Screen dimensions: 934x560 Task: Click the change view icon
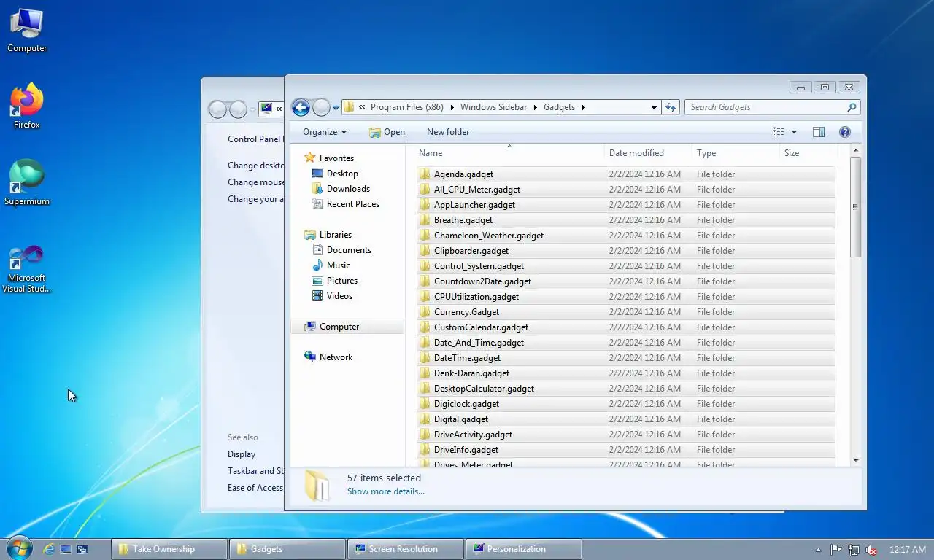coord(779,132)
